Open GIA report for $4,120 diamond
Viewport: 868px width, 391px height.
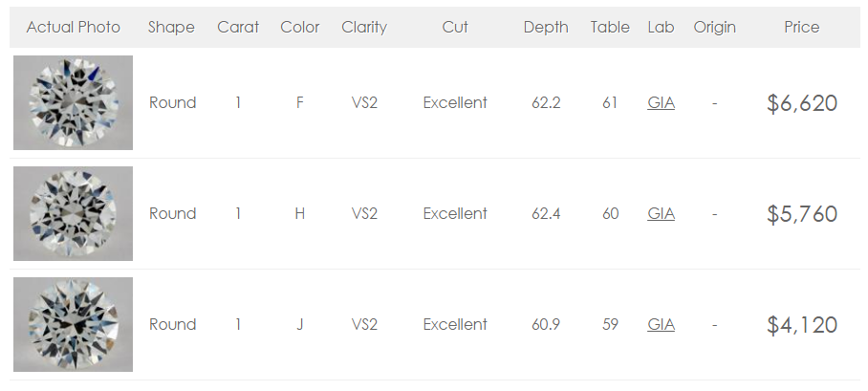coord(661,324)
